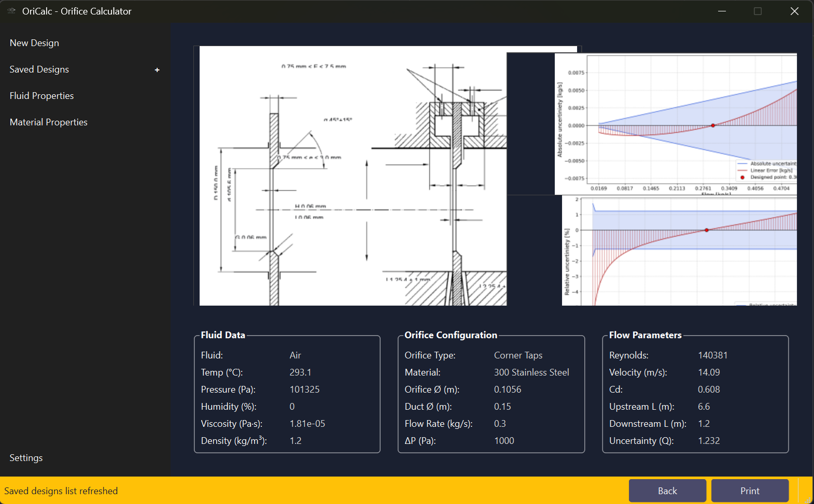Select the Downstream L value 1.2
The height and width of the screenshot is (504, 814).
[704, 424]
